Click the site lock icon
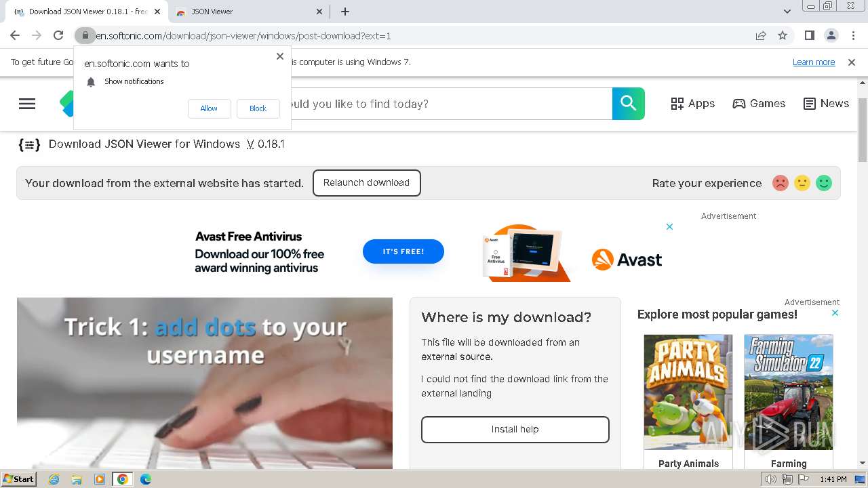This screenshot has width=868, height=488. (x=85, y=35)
